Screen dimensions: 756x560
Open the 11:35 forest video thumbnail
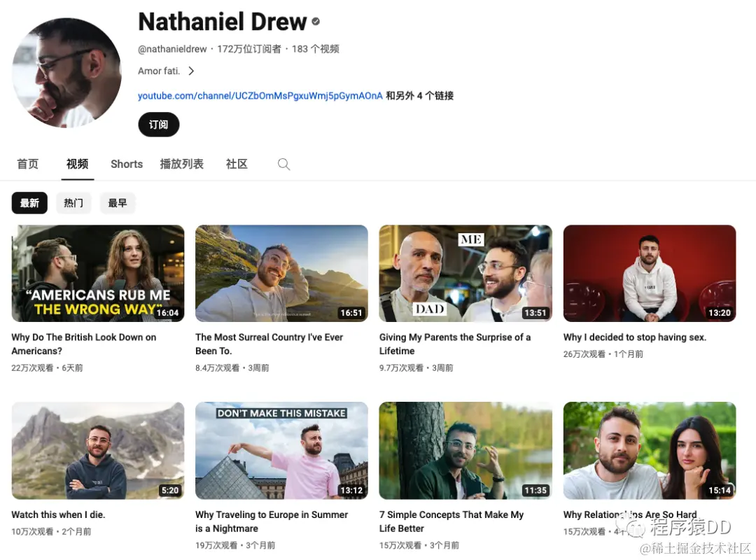(465, 451)
